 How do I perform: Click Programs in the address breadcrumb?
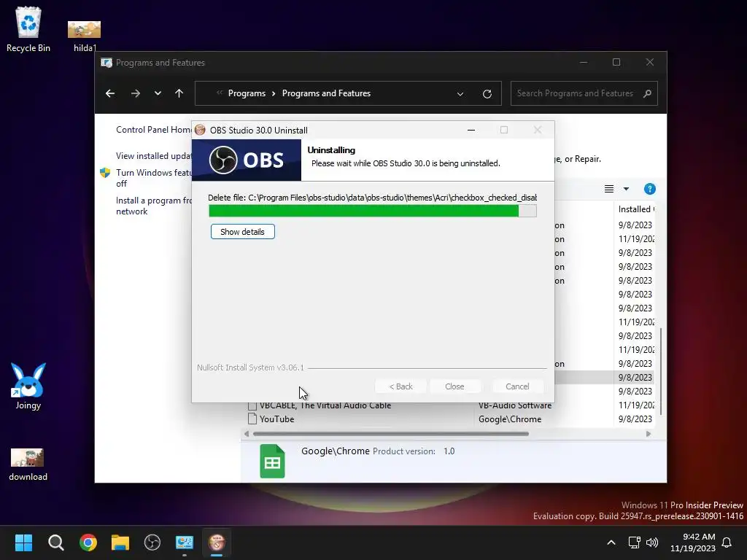click(x=247, y=93)
